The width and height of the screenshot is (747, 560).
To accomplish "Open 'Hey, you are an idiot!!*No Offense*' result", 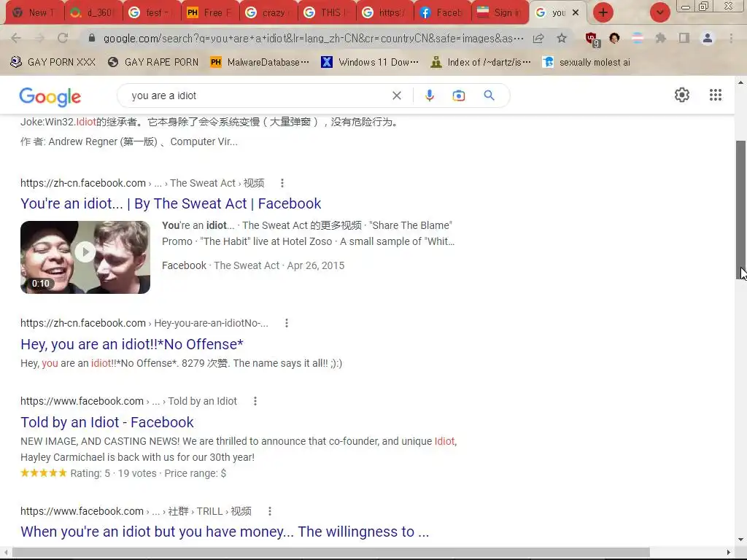I will coord(132,344).
